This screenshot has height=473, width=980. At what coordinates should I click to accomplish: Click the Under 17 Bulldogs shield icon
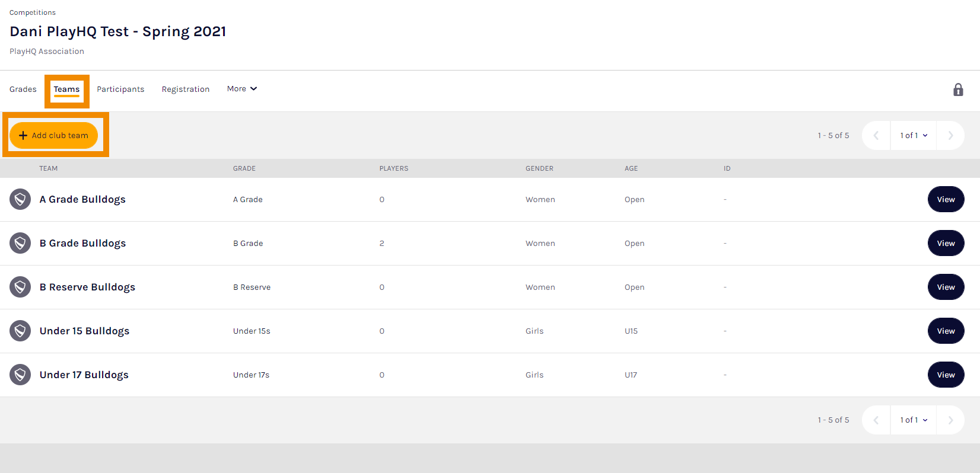pyautogui.click(x=20, y=375)
